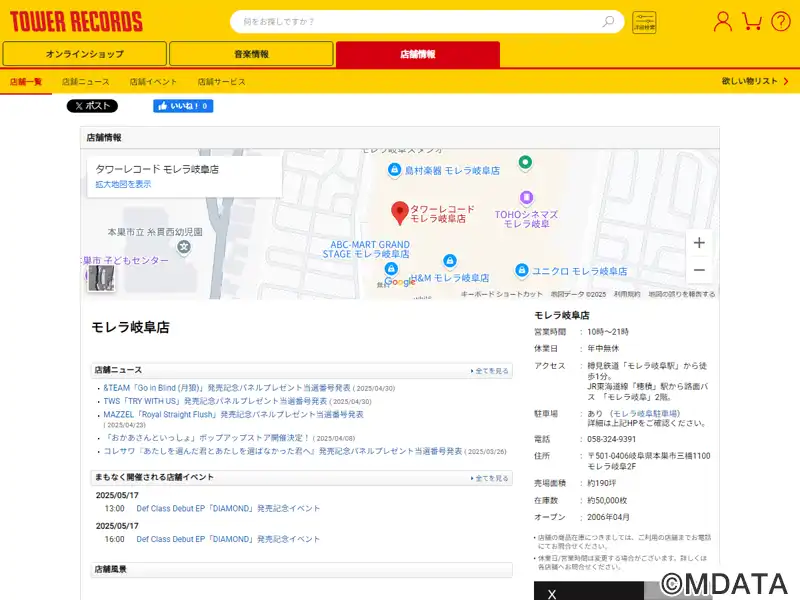View all 店舗ニュース items
Image resolution: width=800 pixels, height=600 pixels.
pos(490,371)
